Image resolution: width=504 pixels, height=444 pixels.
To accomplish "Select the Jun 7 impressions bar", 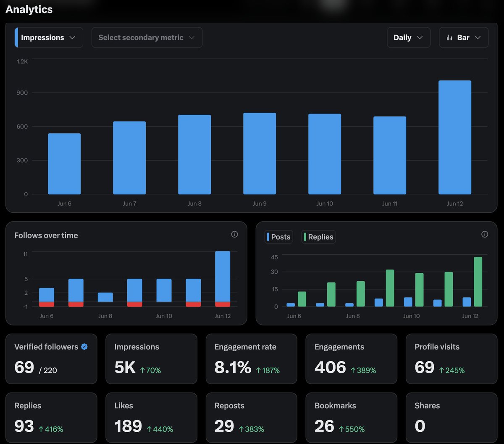I will coord(129,158).
